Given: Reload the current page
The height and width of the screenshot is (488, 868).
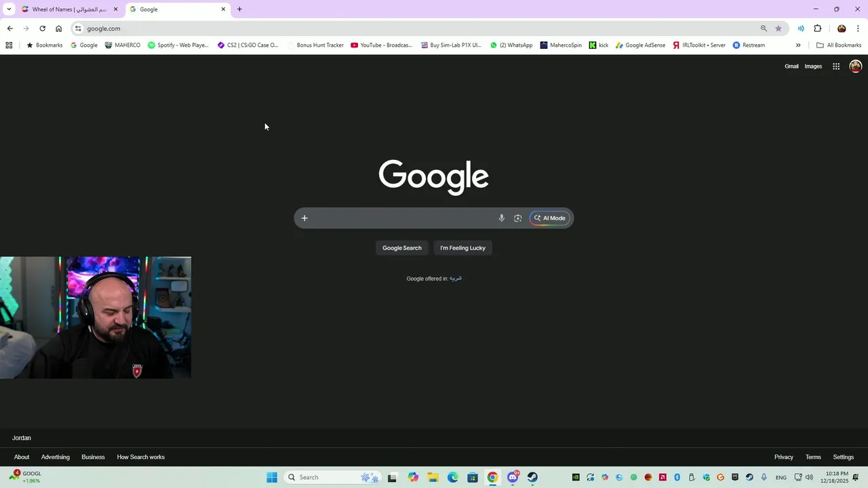Looking at the screenshot, I should tap(42, 28).
